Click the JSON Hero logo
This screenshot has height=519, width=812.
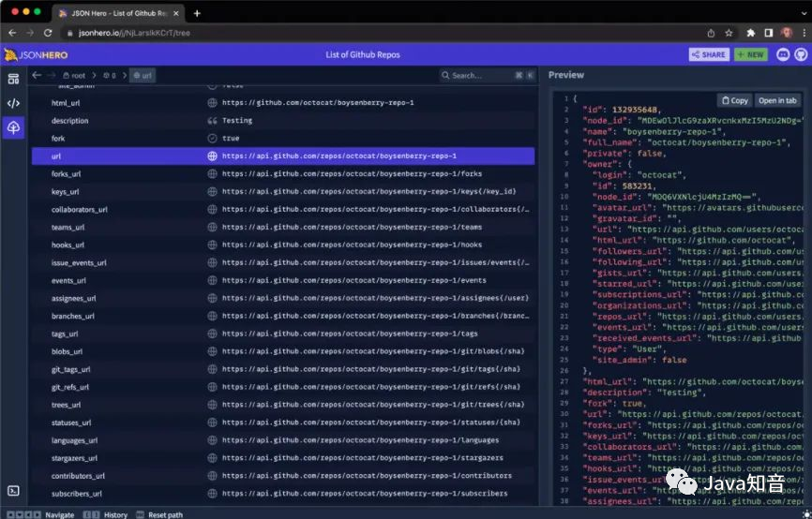tap(36, 55)
